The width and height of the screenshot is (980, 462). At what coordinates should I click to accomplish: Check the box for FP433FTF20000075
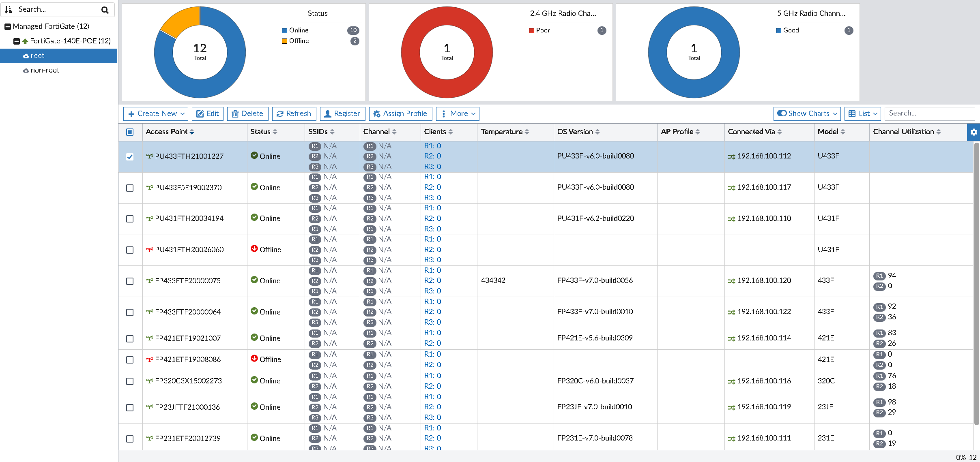click(130, 281)
